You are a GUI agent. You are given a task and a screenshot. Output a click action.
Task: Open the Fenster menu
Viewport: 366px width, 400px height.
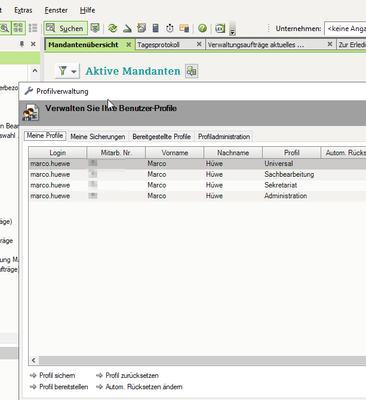(56, 10)
